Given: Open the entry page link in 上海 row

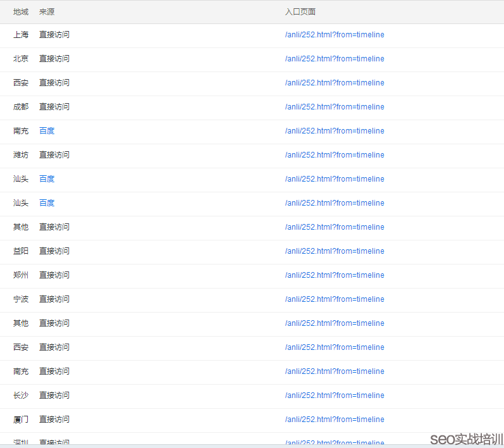Looking at the screenshot, I should pyautogui.click(x=335, y=35).
